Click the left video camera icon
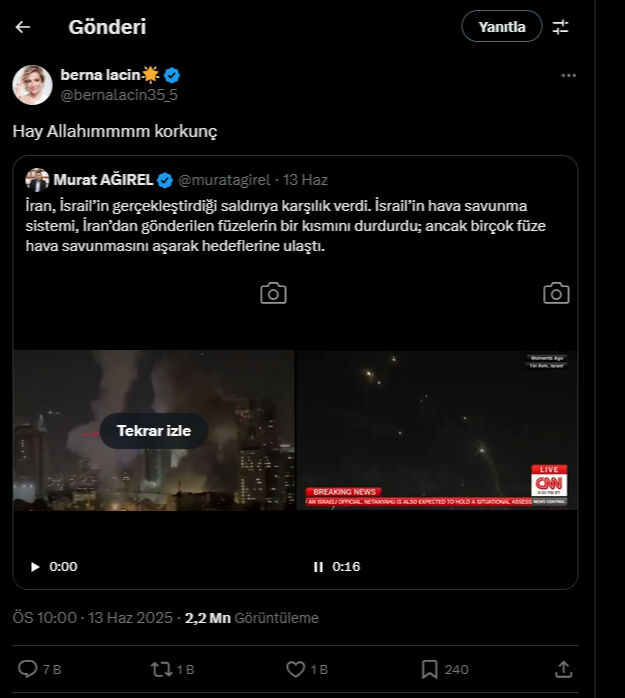The image size is (625, 698). [273, 293]
